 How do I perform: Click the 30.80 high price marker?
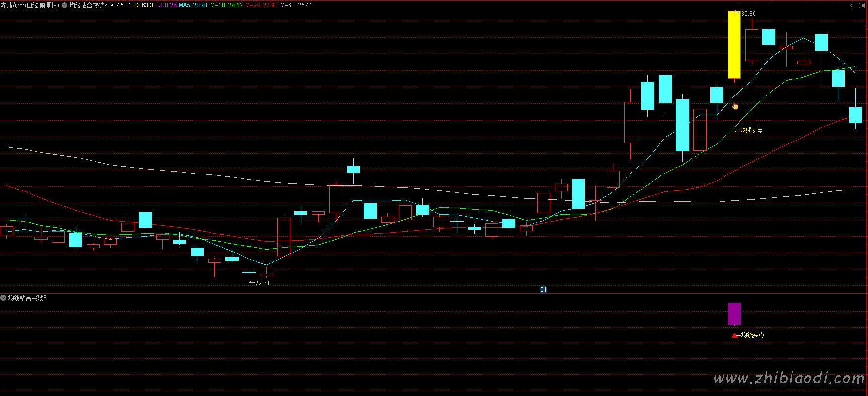[x=748, y=14]
